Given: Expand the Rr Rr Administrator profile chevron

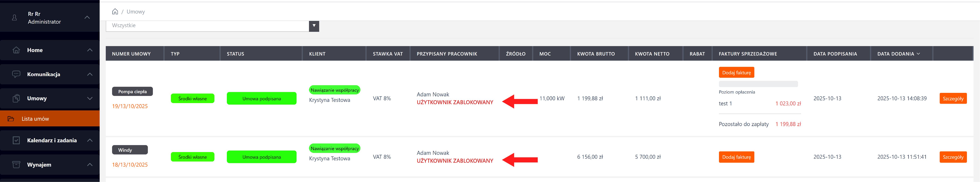Looking at the screenshot, I should click(x=87, y=18).
